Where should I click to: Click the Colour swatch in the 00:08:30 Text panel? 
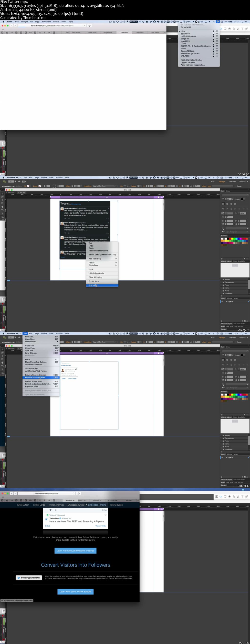pos(242,355)
